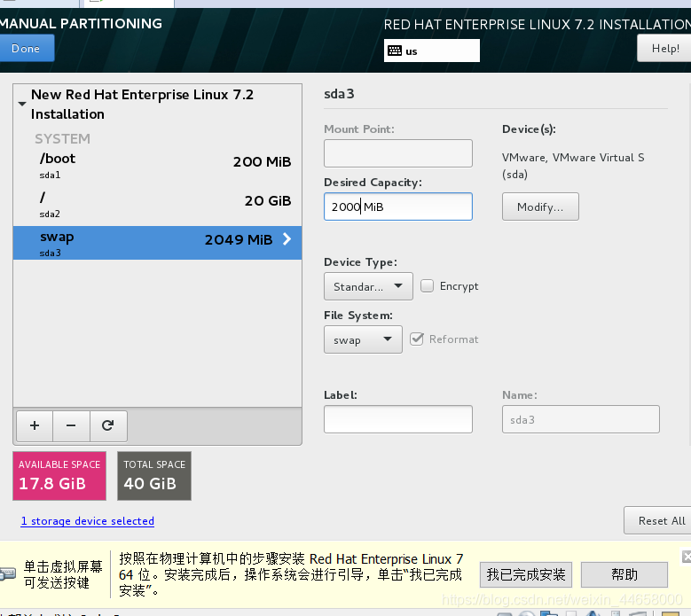Click the 帮助 button

624,574
